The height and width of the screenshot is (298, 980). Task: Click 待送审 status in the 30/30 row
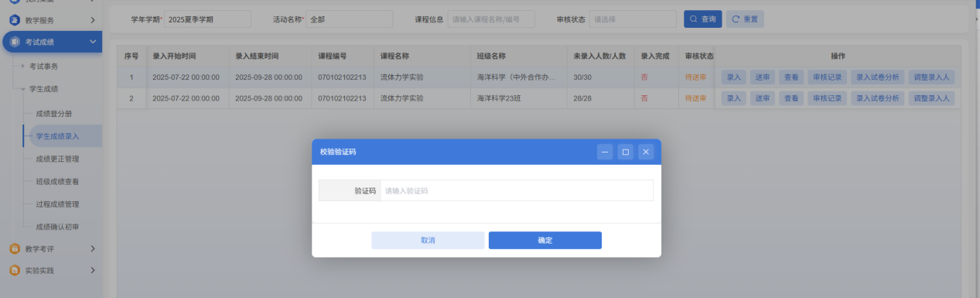point(695,77)
